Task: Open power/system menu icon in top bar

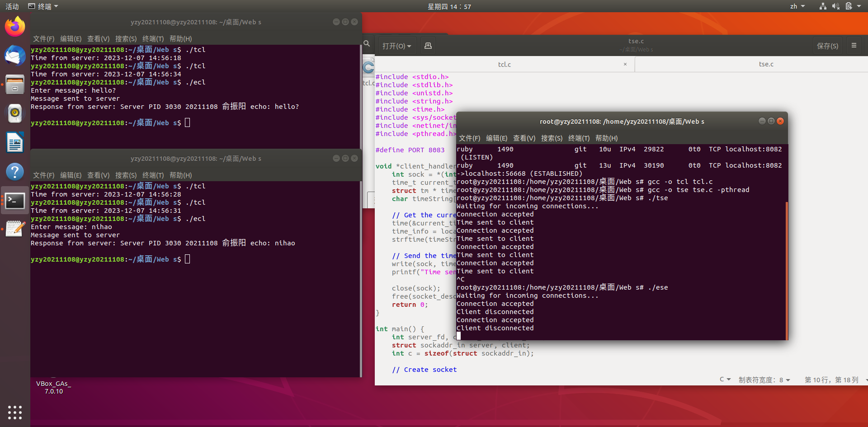Action: (849, 6)
